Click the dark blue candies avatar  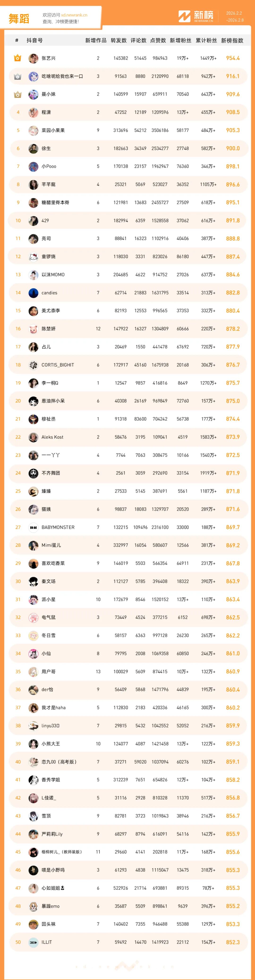pyautogui.click(x=33, y=293)
